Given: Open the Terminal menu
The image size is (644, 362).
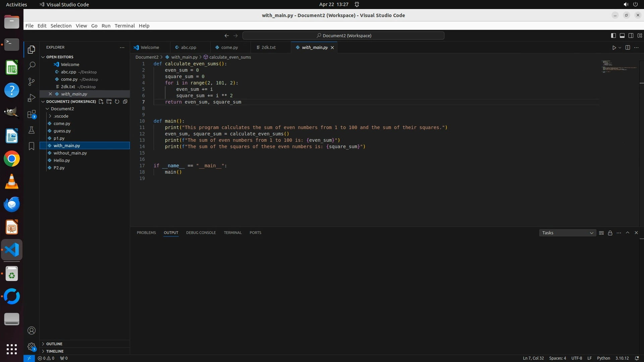Looking at the screenshot, I should click(x=124, y=26).
